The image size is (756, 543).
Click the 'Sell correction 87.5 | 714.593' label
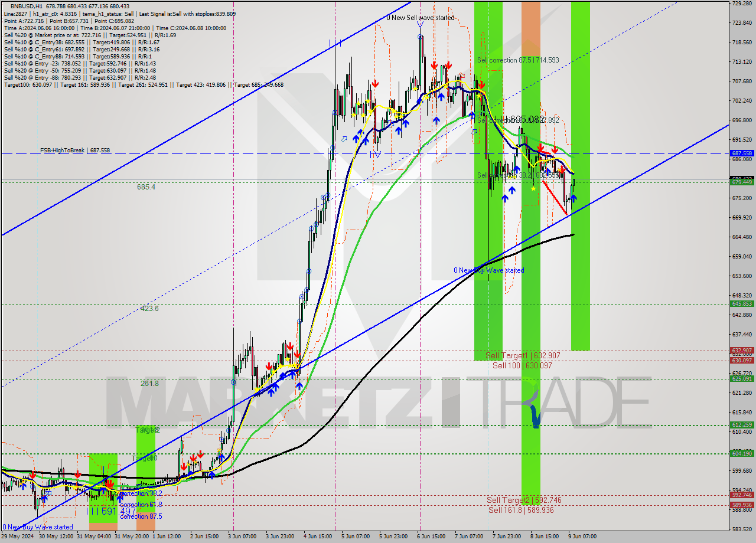pyautogui.click(x=518, y=60)
